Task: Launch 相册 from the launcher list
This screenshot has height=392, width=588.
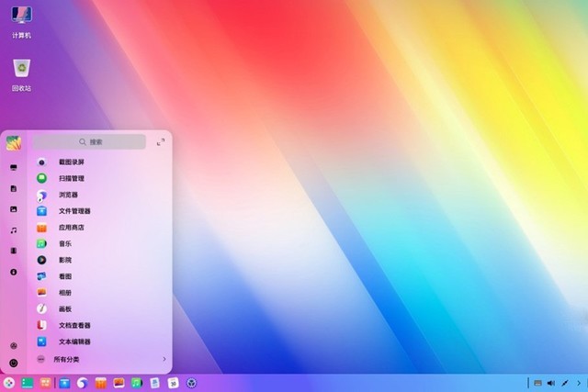Action: pos(100,293)
